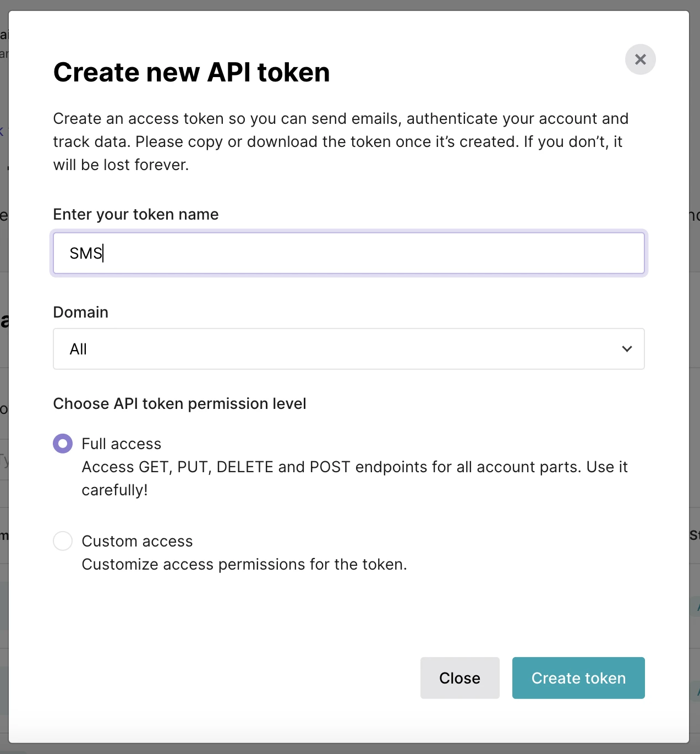
Task: Select the Full access radio button
Action: [63, 444]
